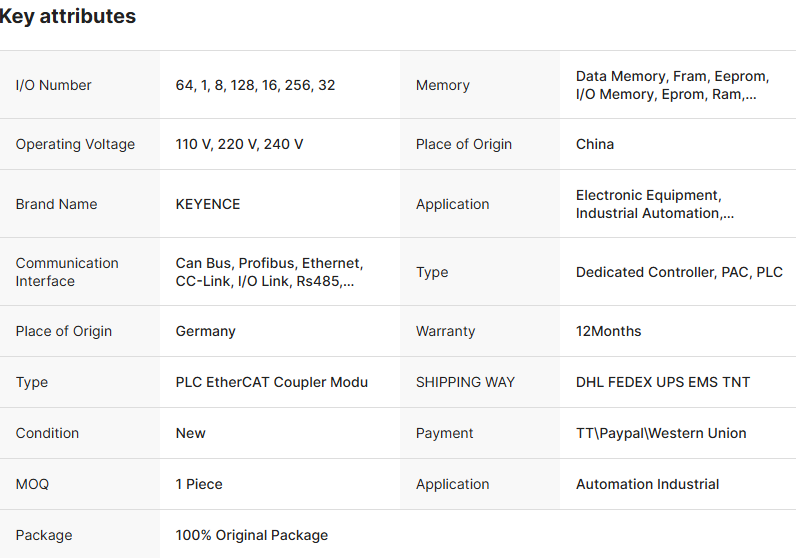Screen dimensions: 796x558
Task: Select the '12Months' warranty value
Action: point(609,331)
